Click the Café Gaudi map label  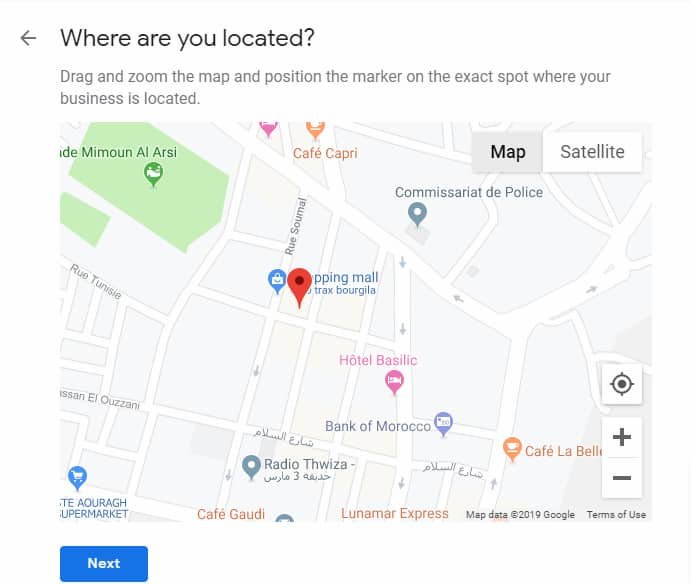click(x=231, y=514)
